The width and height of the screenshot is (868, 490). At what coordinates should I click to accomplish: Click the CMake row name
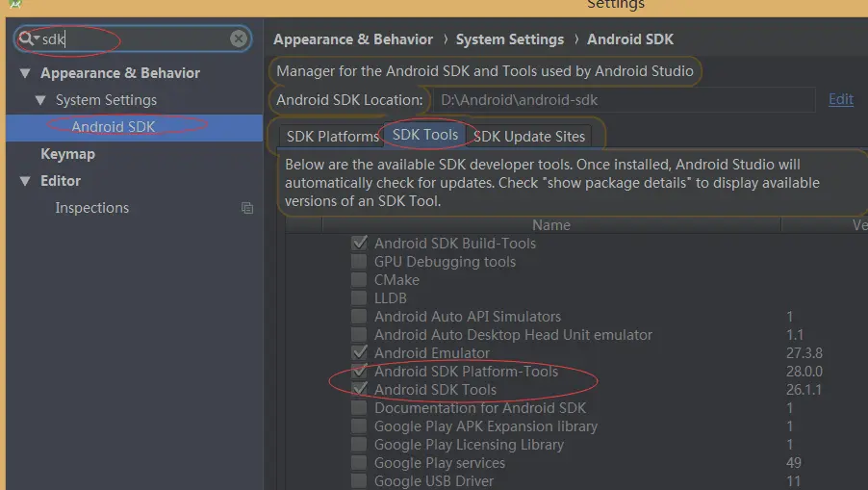[396, 279]
